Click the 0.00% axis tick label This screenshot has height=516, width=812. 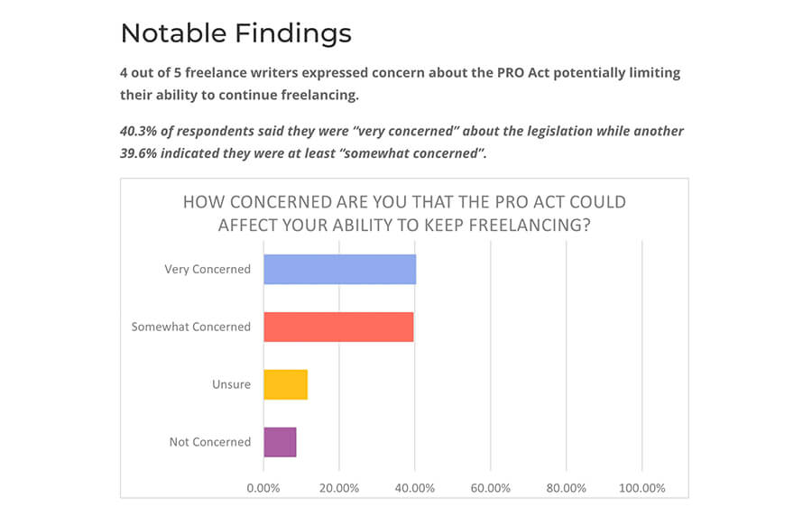tap(263, 488)
